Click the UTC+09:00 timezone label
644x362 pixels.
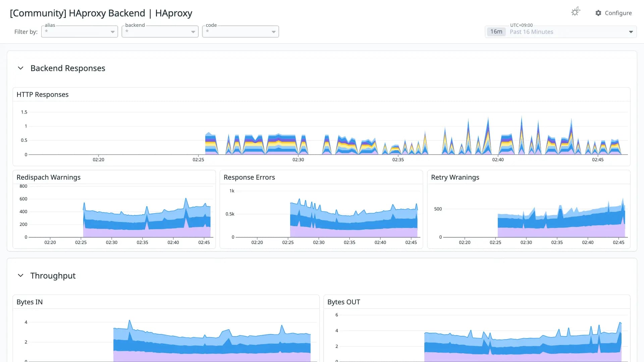coord(521,25)
